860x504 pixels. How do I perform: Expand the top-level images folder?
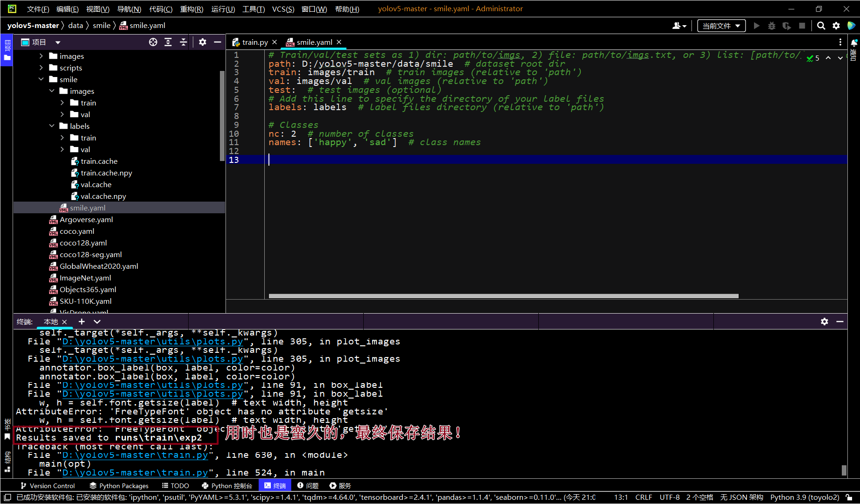(x=41, y=56)
